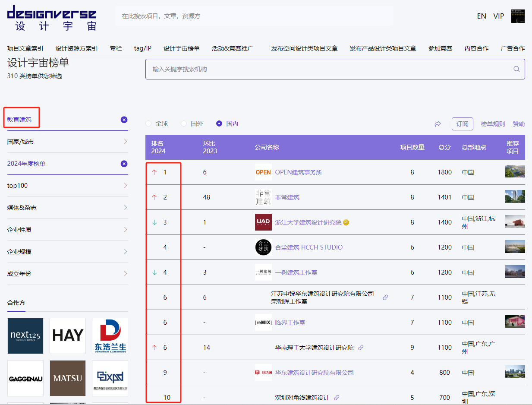Screen dimensions: 532x405
Task: Clear the 教育建筑 filter
Action: pyautogui.click(x=124, y=120)
